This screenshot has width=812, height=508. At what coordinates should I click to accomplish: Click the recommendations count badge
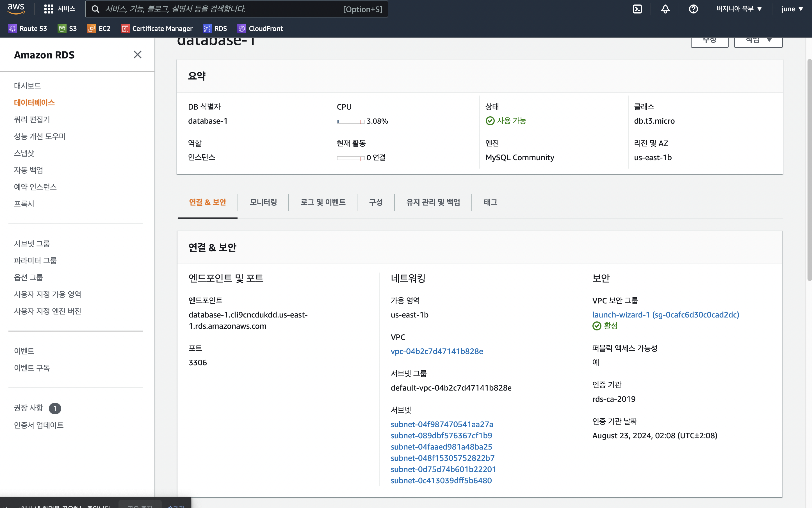coord(55,408)
